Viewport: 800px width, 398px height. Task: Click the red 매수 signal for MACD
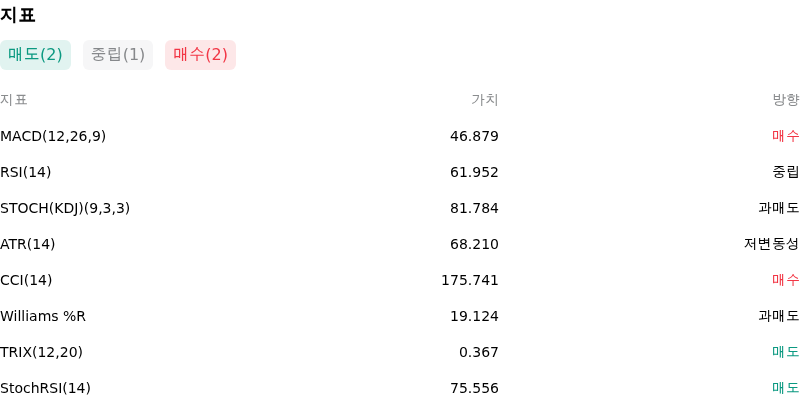(786, 136)
